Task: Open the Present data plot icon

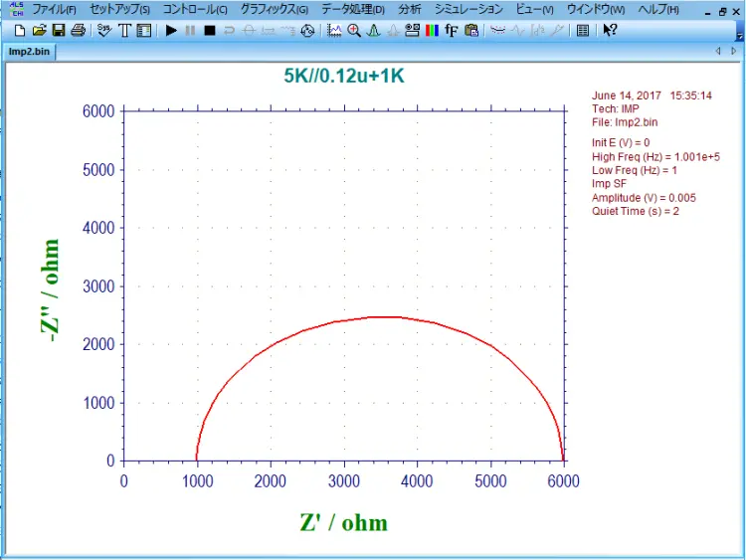Action: tap(334, 31)
